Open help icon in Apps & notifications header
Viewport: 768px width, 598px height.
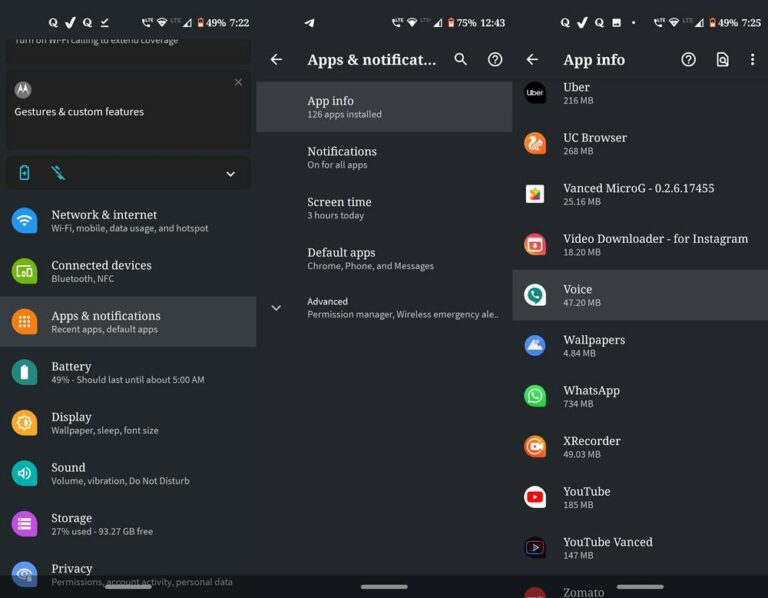pyautogui.click(x=495, y=60)
